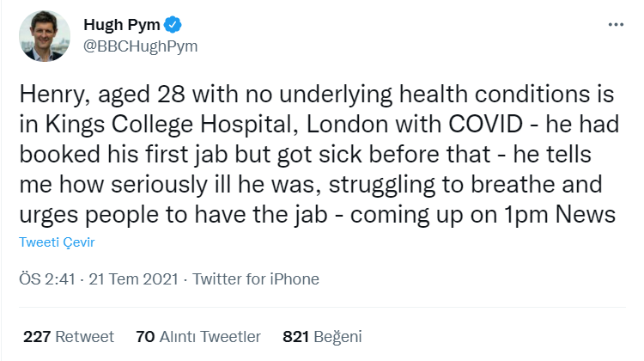Open the @BBCHughPym handle link
The height and width of the screenshot is (361, 644).
pos(140,46)
